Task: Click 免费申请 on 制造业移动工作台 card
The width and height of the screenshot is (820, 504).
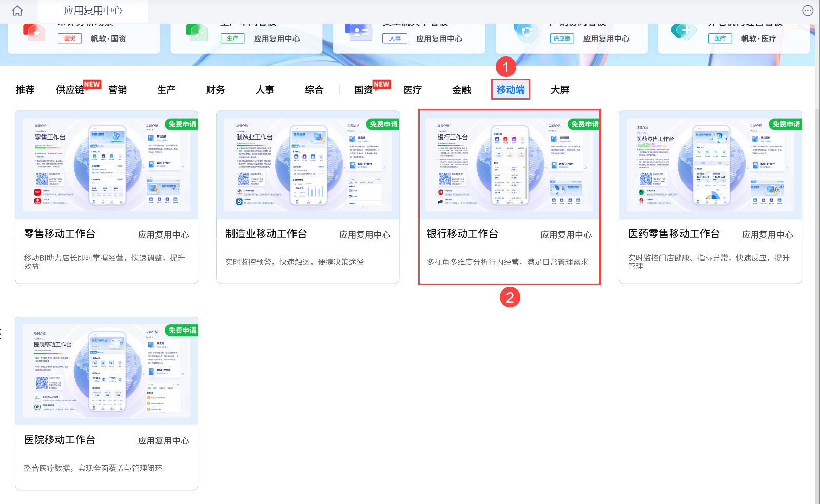Action: coord(383,124)
